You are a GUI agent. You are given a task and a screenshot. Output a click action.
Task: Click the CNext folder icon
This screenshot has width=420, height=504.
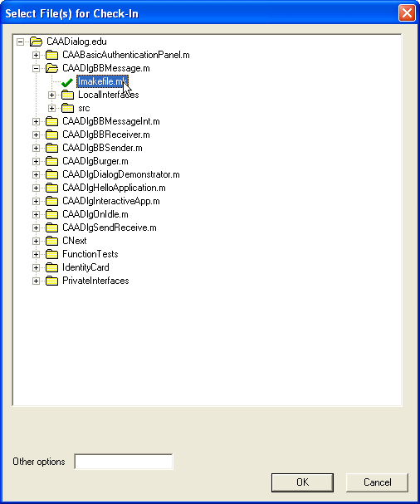coord(51,241)
